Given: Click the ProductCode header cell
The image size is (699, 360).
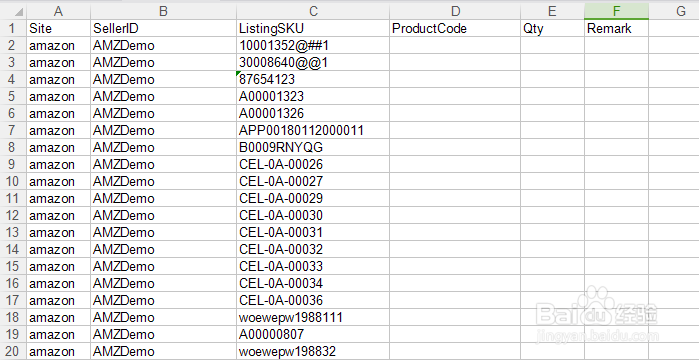Looking at the screenshot, I should pos(455,29).
